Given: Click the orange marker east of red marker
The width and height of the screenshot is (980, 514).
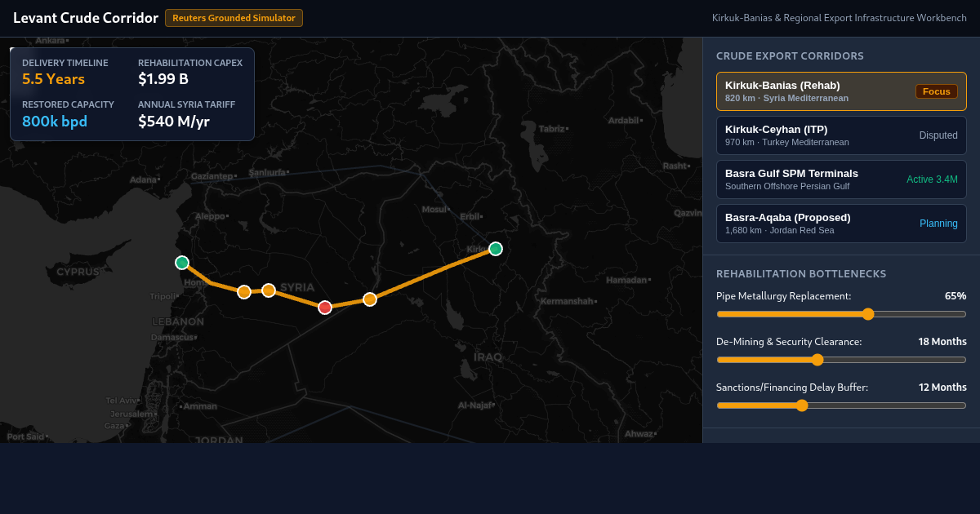Looking at the screenshot, I should click(370, 299).
